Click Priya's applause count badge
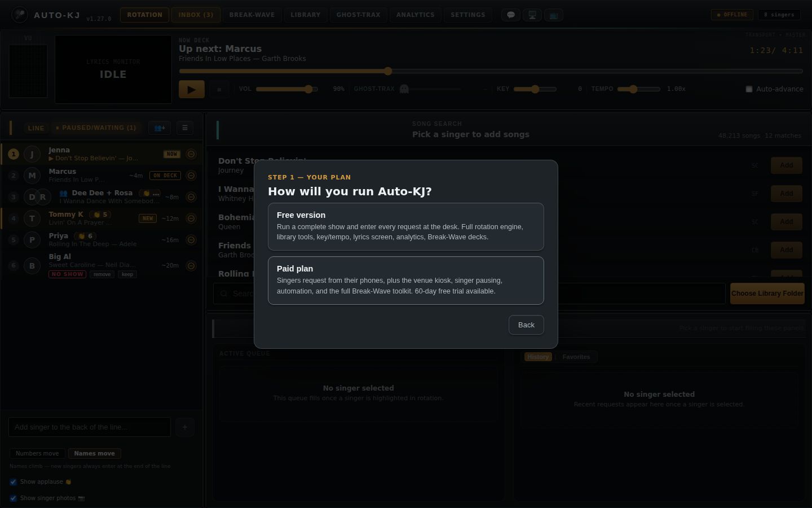 [x=85, y=236]
